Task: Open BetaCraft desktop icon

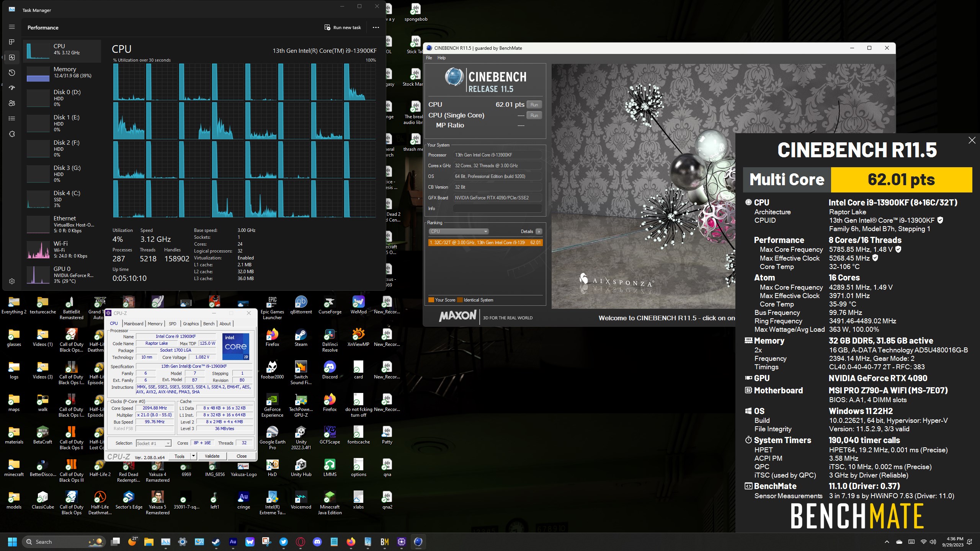Action: (42, 435)
